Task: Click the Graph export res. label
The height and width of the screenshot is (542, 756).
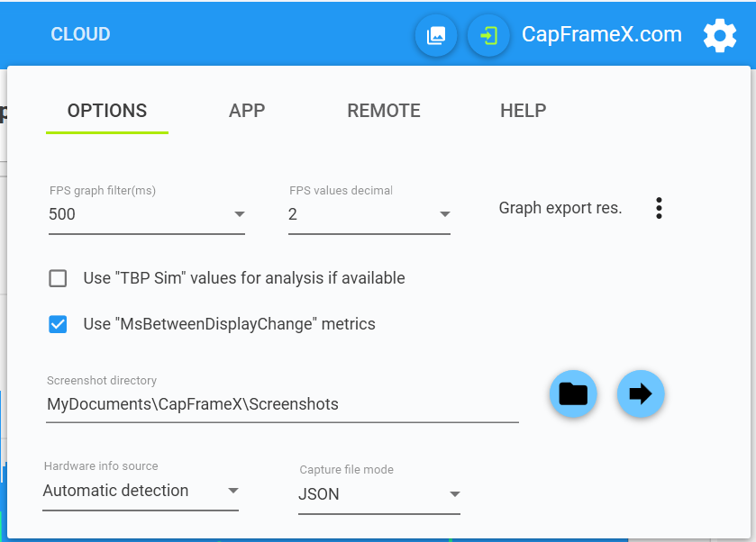Action: [x=560, y=208]
